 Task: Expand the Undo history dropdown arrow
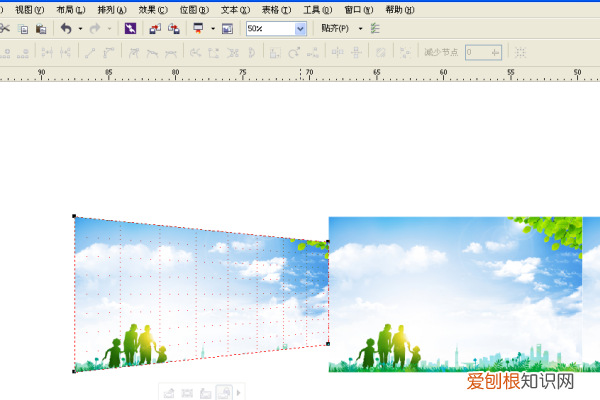[80, 29]
